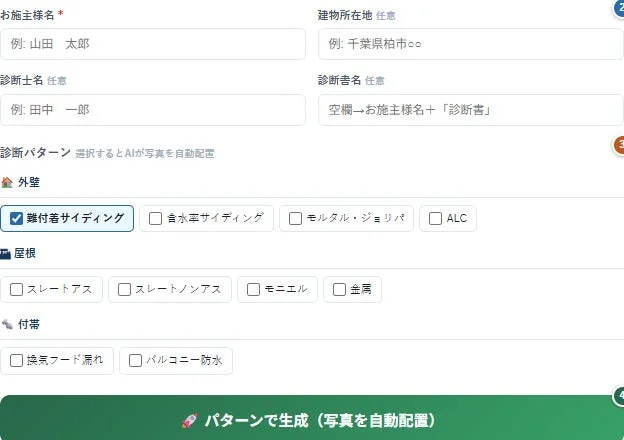The image size is (624, 440).
Task: Check the ALC checkbox
Action: coord(435,218)
